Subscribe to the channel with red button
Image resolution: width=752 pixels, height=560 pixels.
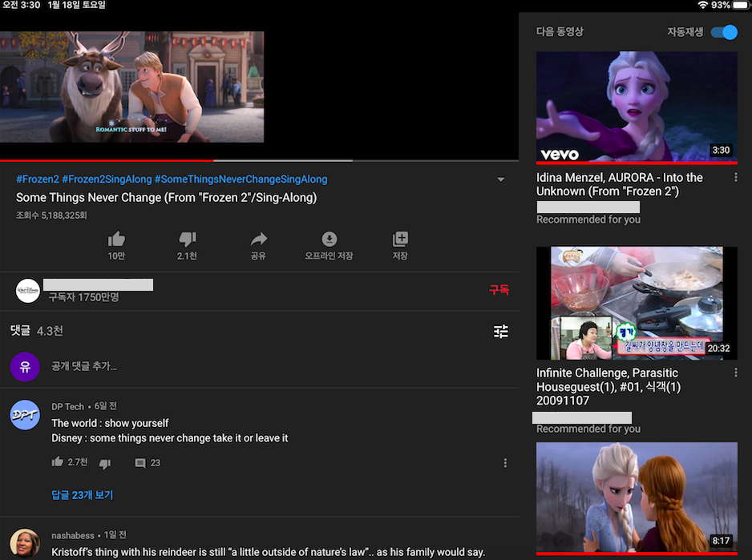click(x=499, y=290)
